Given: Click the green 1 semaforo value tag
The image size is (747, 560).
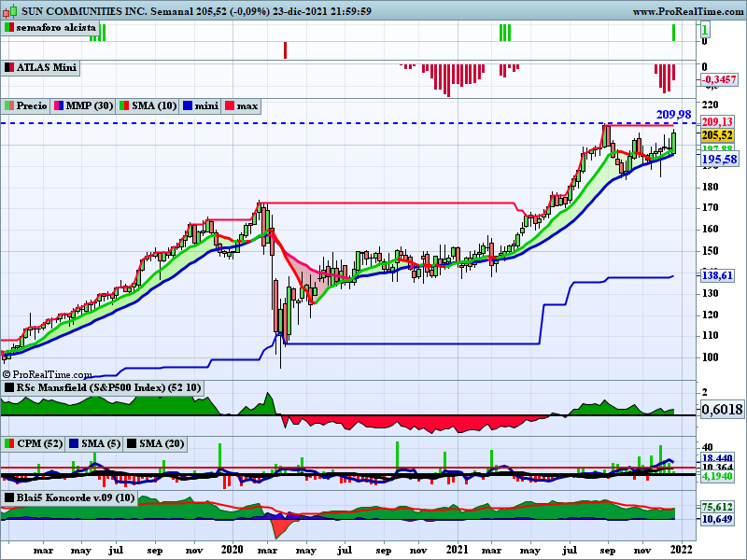Looking at the screenshot, I should coord(705,31).
